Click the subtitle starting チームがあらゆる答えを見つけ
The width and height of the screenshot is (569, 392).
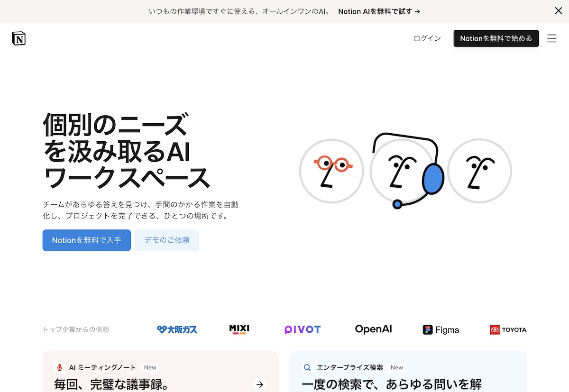[140, 210]
